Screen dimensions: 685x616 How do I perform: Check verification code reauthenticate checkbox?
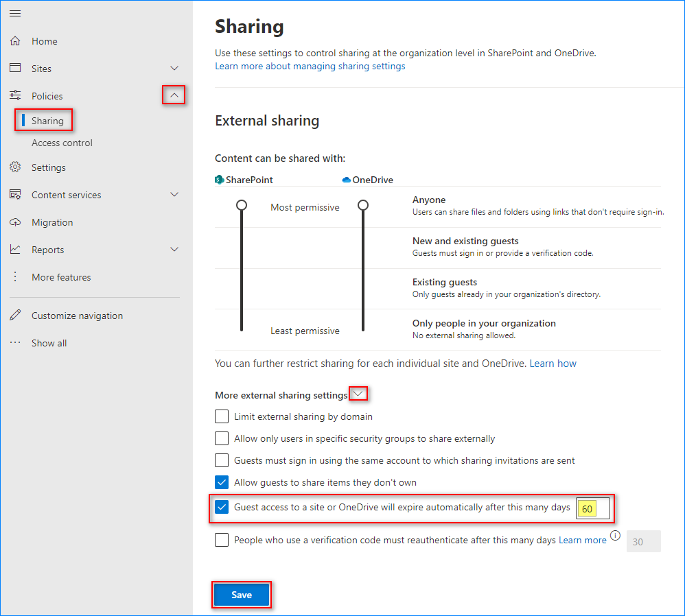point(222,540)
